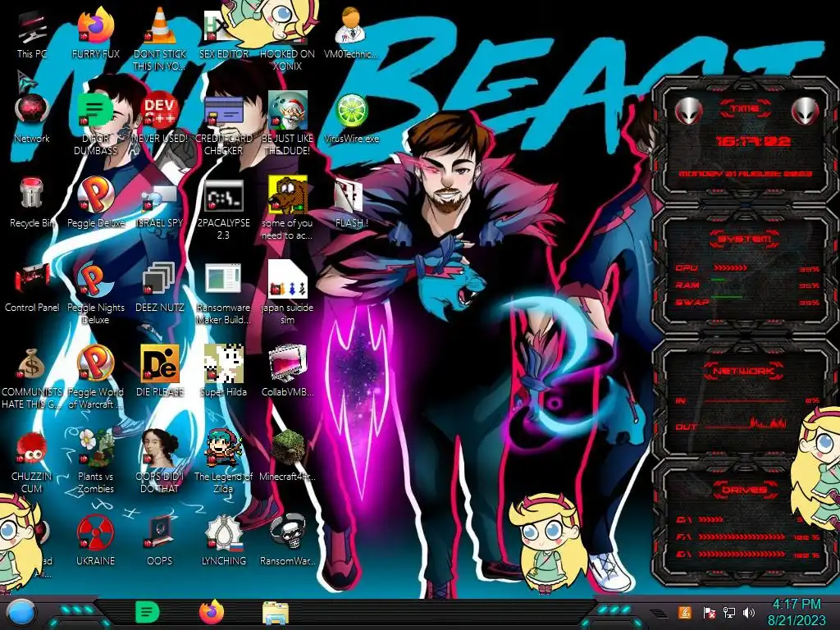The height and width of the screenshot is (630, 840).
Task: Click the TIME widget header
Action: coord(745,109)
